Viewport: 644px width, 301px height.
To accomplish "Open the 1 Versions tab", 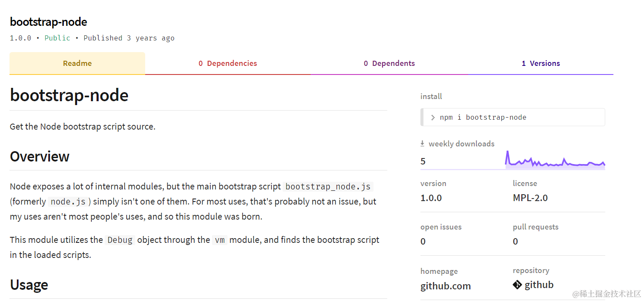I will [541, 63].
